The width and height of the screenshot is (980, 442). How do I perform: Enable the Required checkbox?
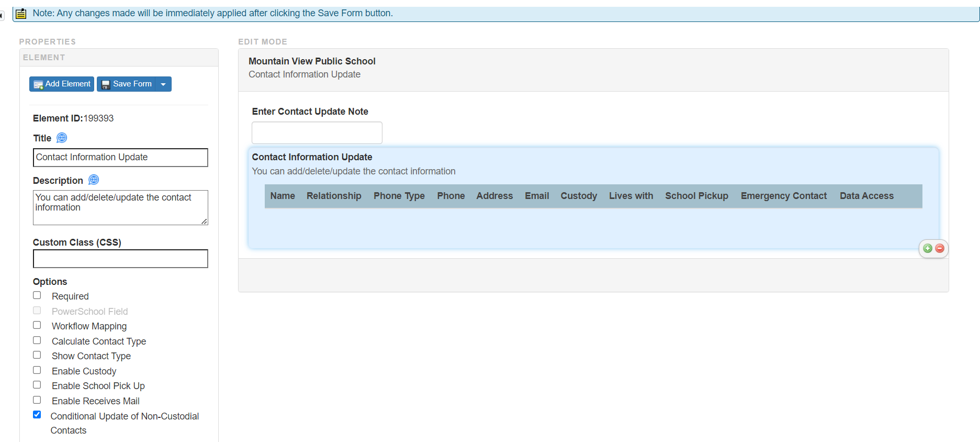pos(37,295)
